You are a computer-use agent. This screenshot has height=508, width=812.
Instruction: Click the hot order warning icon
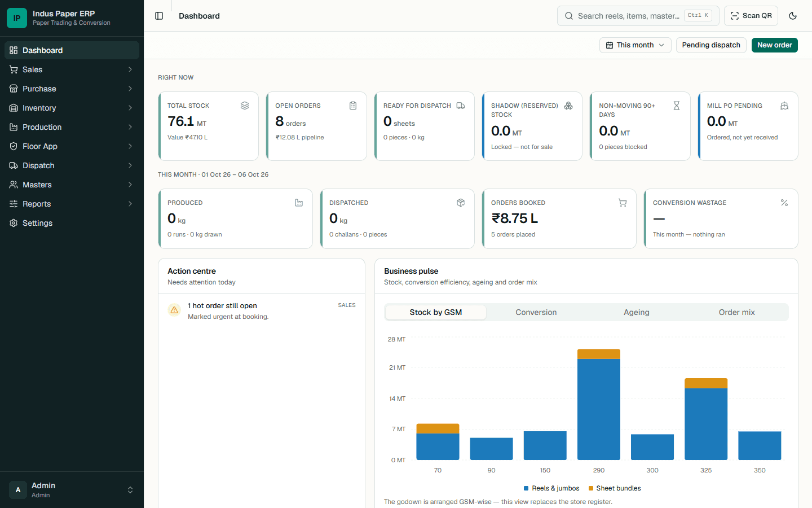point(174,310)
